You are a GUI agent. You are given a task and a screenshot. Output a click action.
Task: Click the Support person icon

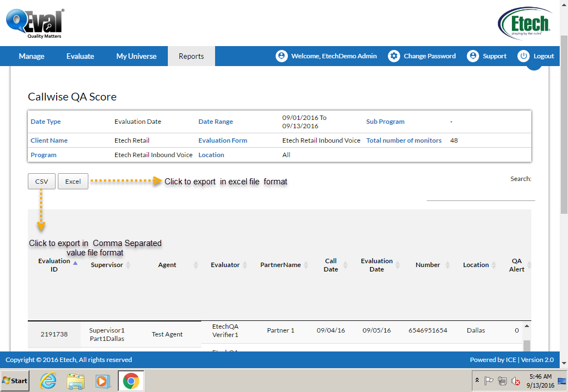pyautogui.click(x=473, y=56)
